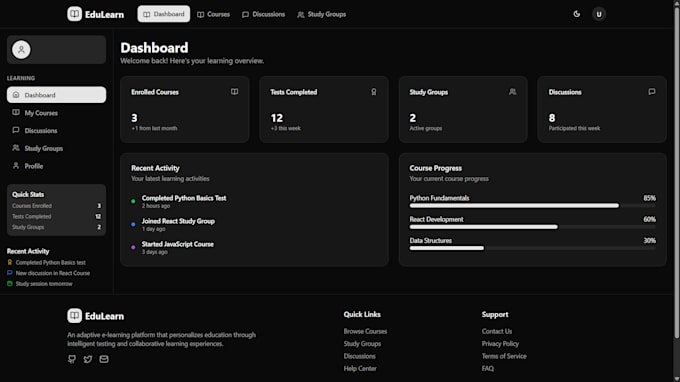680x382 pixels.
Task: Open the email envelope icon in footer
Action: pyautogui.click(x=104, y=359)
